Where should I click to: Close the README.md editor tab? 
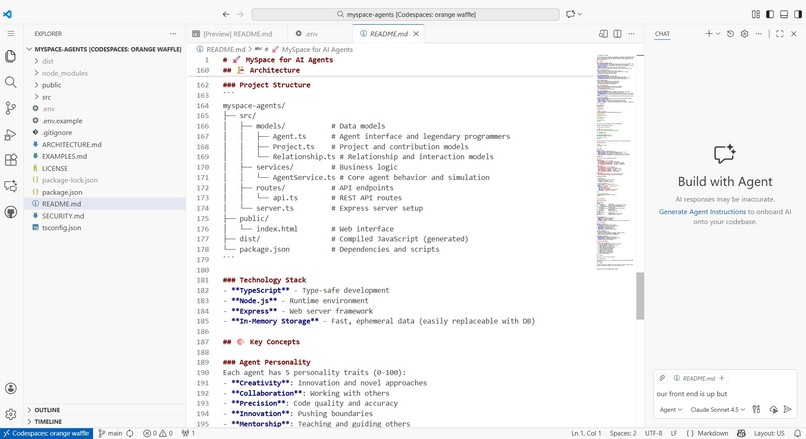click(416, 34)
